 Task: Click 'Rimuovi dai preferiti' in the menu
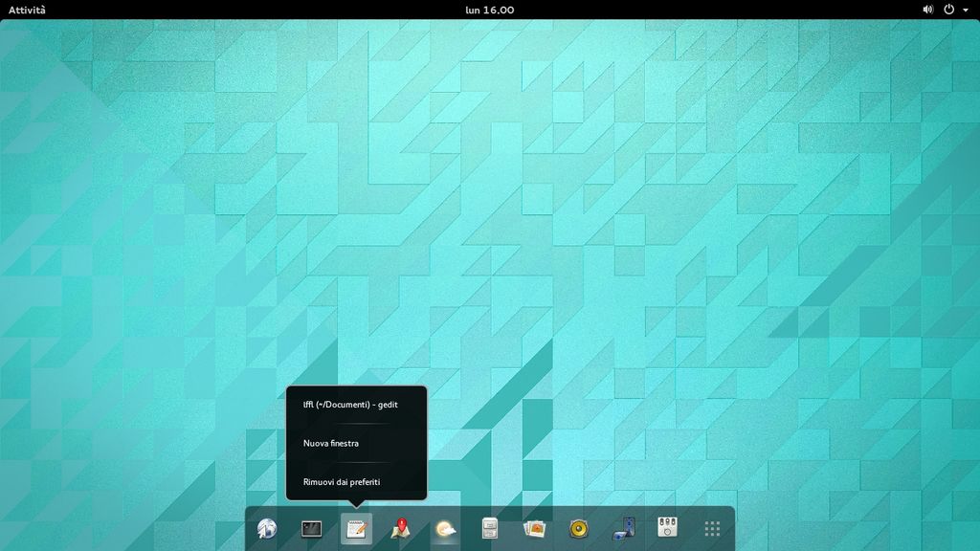[x=342, y=482]
